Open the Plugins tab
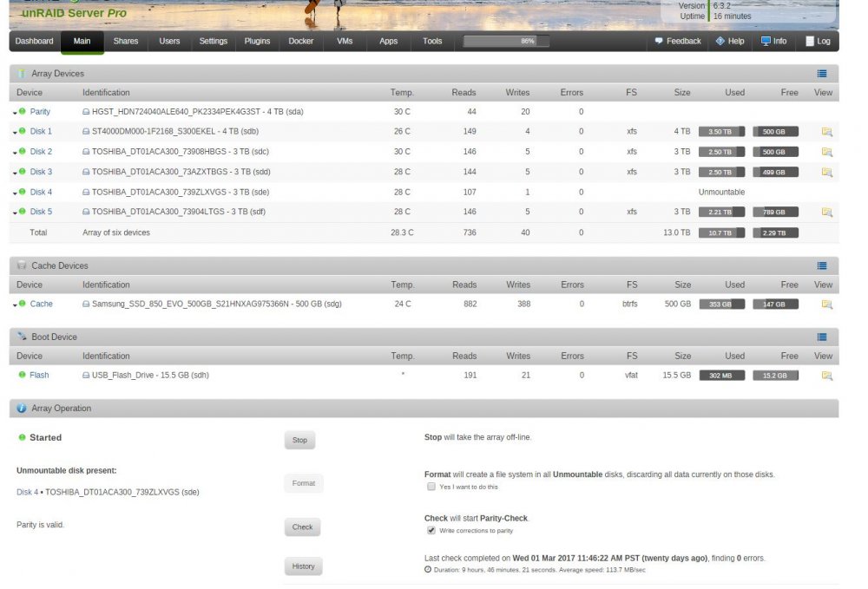Screen dimensions: 868x589 (258, 42)
